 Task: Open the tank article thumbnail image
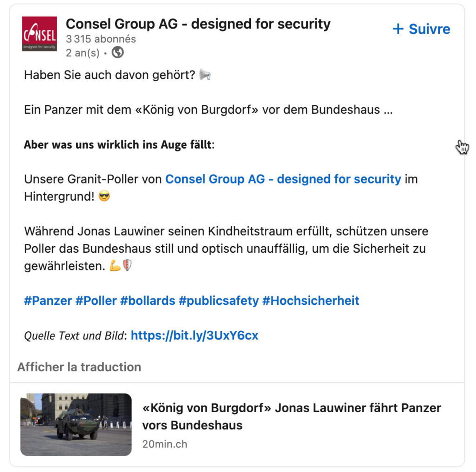[76, 425]
